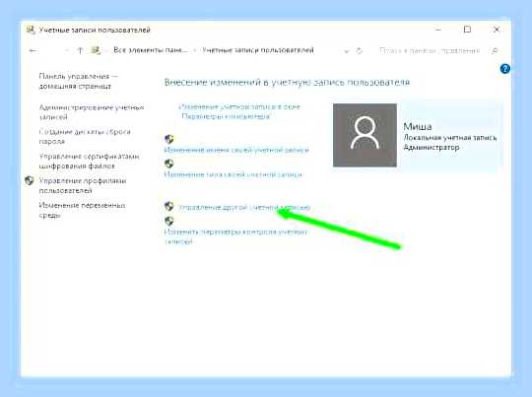
Task: Open 'Создание дискеты сброса пароля'
Action: click(x=85, y=136)
